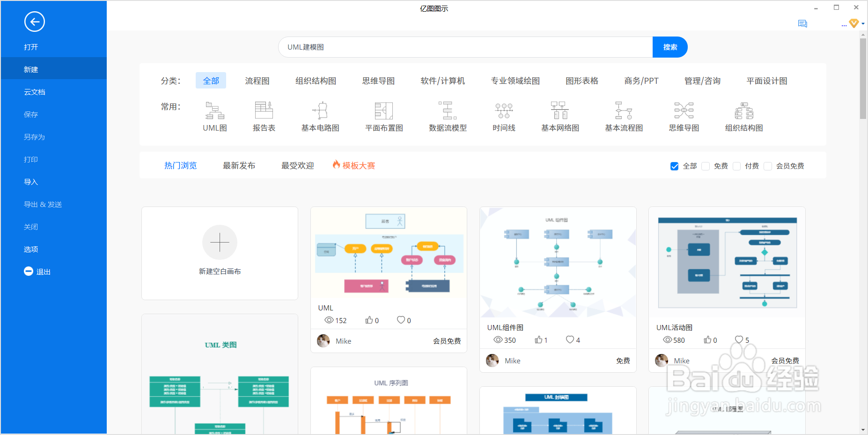The image size is (868, 435).
Task: Open the feedback chat icon top right
Action: coord(802,23)
